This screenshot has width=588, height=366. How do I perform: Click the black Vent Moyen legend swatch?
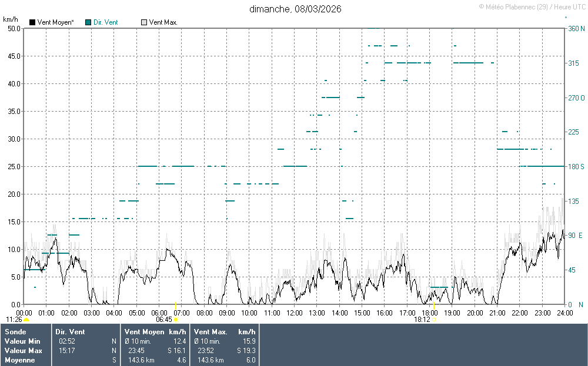pyautogui.click(x=32, y=22)
